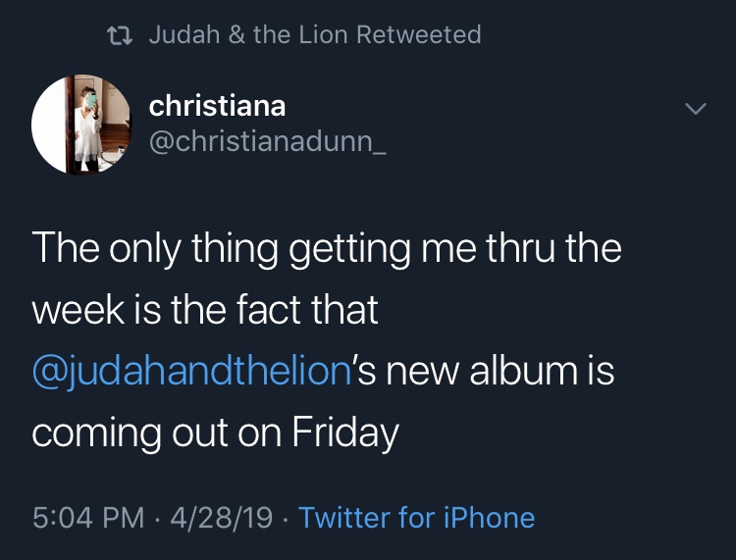Screen dimensions: 736x560
Task: Open Judah & the Lion's profile from retweet header
Action: (248, 34)
